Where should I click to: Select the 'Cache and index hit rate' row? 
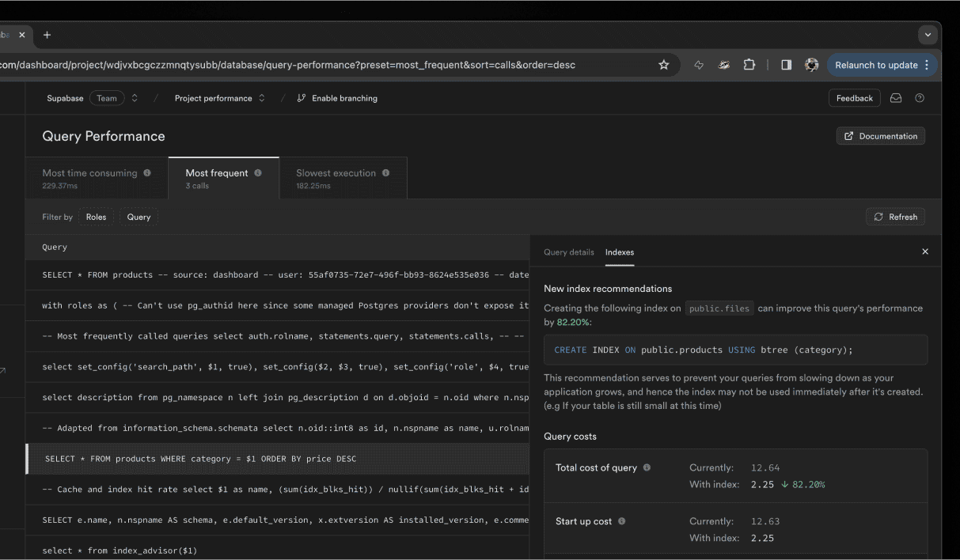(278, 490)
